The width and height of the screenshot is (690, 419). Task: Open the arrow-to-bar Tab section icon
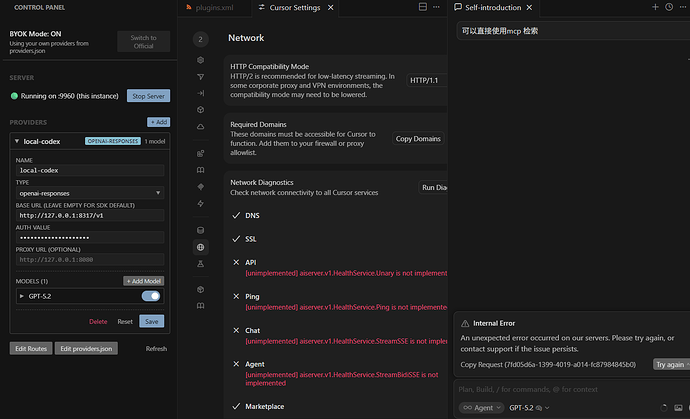tap(200, 93)
